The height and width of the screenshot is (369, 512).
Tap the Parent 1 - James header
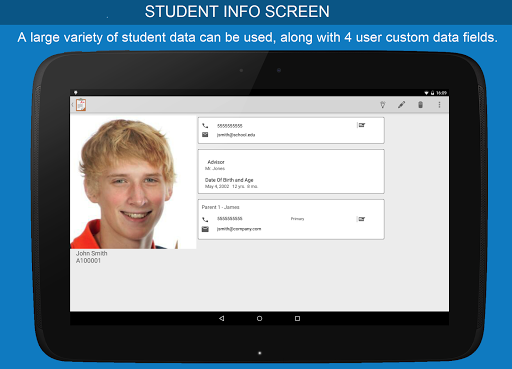220,207
